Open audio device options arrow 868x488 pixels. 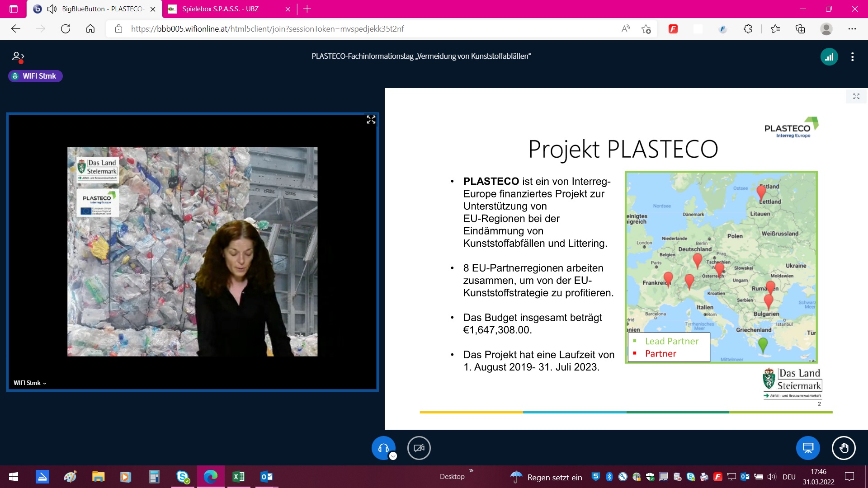click(393, 456)
